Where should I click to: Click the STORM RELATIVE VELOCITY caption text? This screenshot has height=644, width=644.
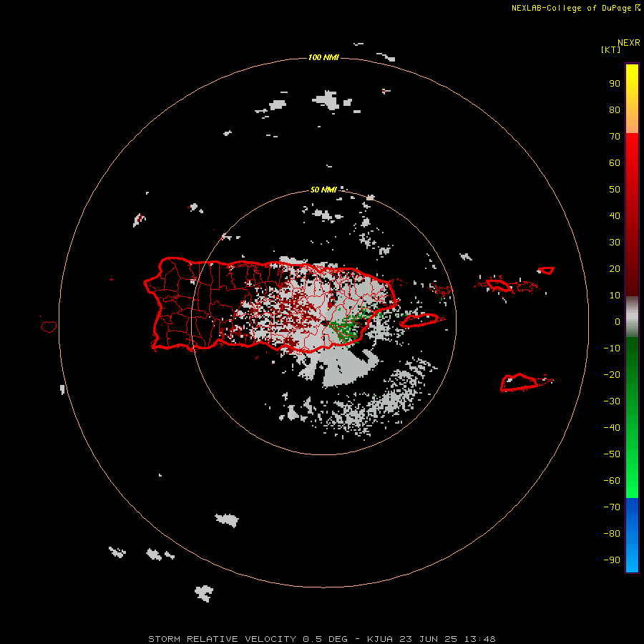pyautogui.click(x=222, y=639)
